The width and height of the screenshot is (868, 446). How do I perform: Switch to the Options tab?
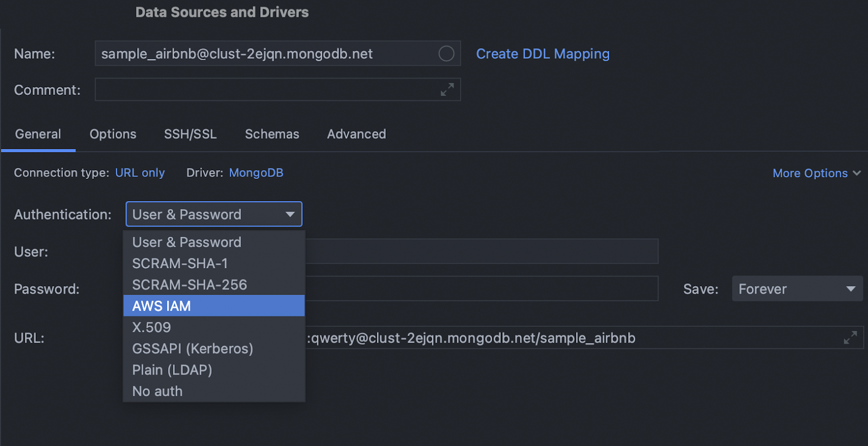click(x=113, y=134)
